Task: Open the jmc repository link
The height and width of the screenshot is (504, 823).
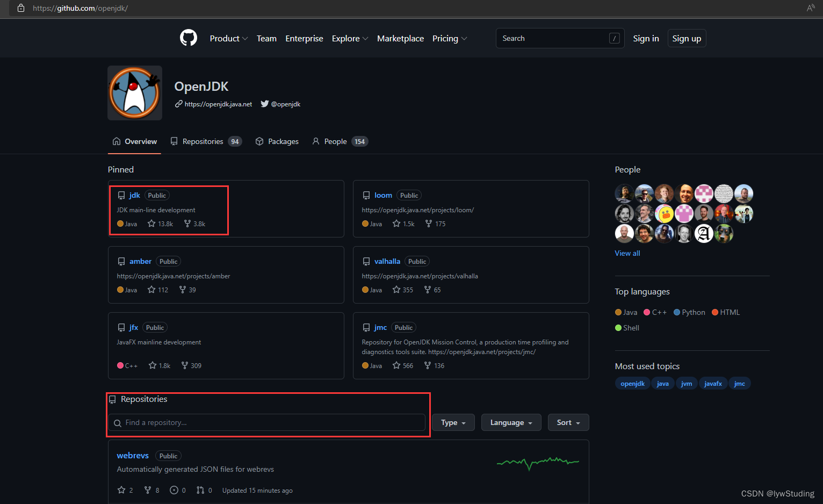Action: click(381, 327)
